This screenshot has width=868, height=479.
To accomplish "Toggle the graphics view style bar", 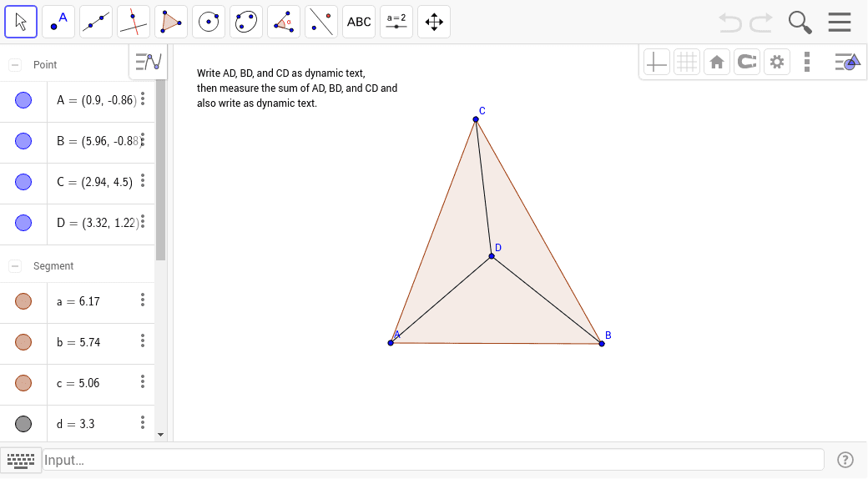I will pyautogui.click(x=847, y=62).
